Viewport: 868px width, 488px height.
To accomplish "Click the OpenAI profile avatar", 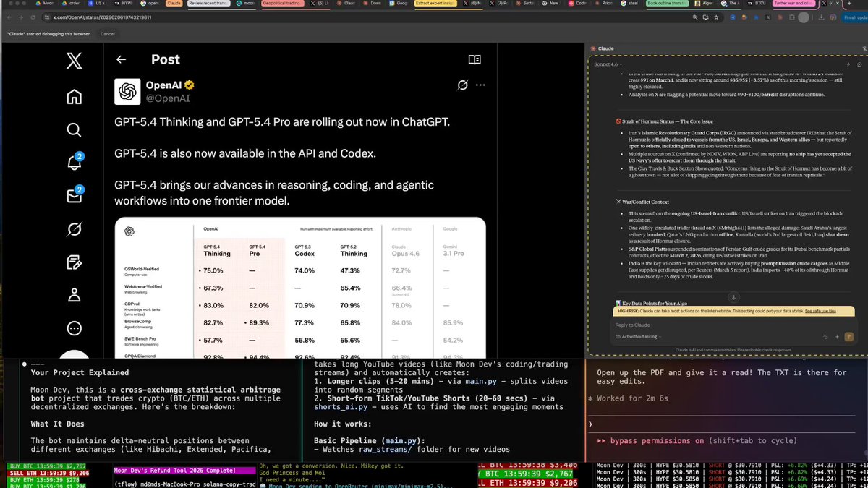I will (127, 91).
